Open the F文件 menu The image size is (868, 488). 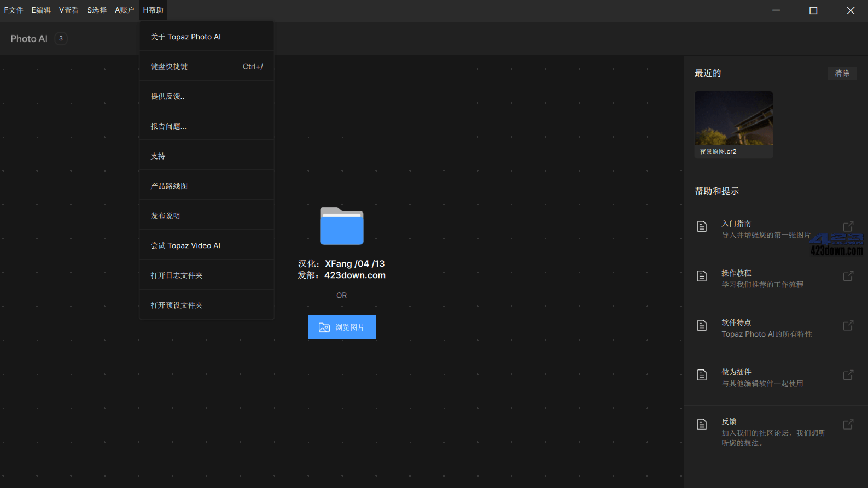(x=14, y=10)
